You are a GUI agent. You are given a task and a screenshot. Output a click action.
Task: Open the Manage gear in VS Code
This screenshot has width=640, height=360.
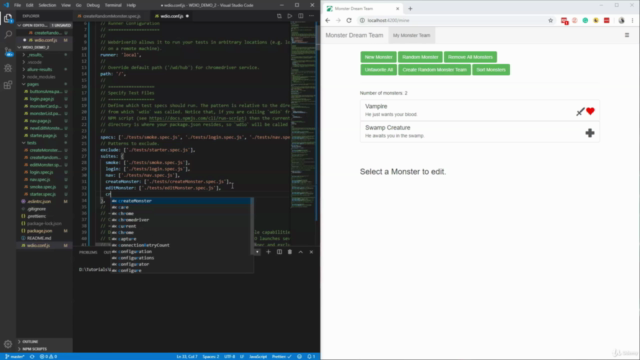(x=8, y=344)
